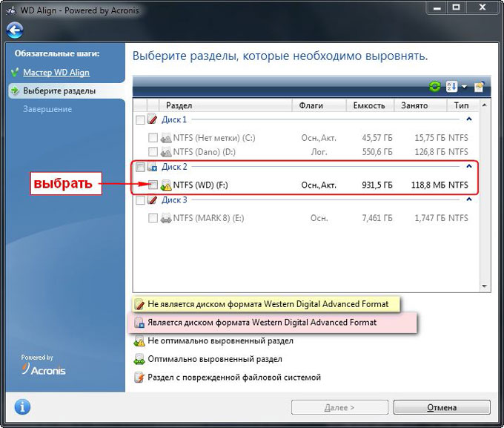Viewport: 504px width, 428px height.
Task: Click the green arrow beside Выберите разделы
Action: pos(15,90)
